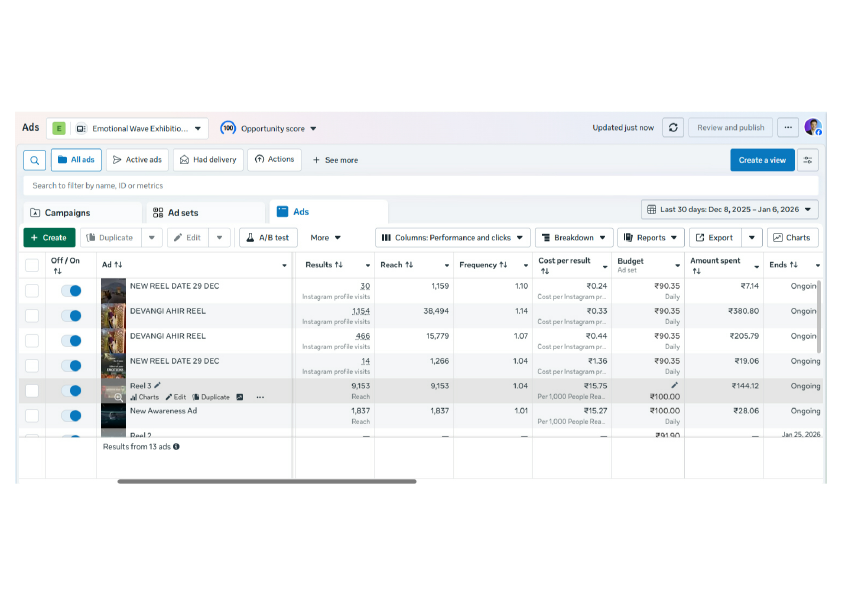Click the Review and publish button

click(730, 128)
